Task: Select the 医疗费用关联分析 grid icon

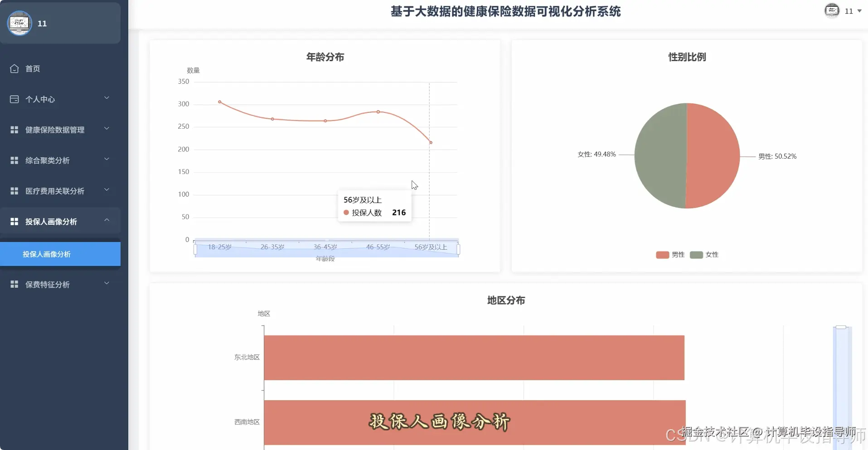Action: tap(14, 190)
